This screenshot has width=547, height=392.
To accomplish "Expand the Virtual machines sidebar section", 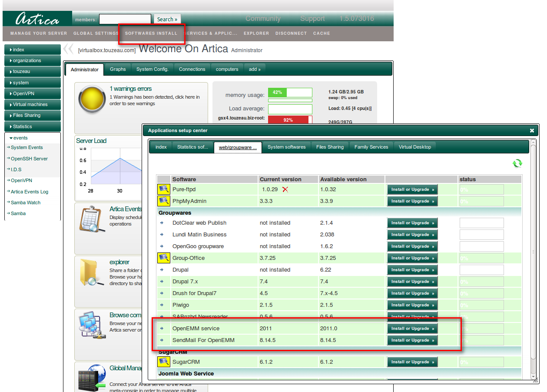I will click(32, 104).
